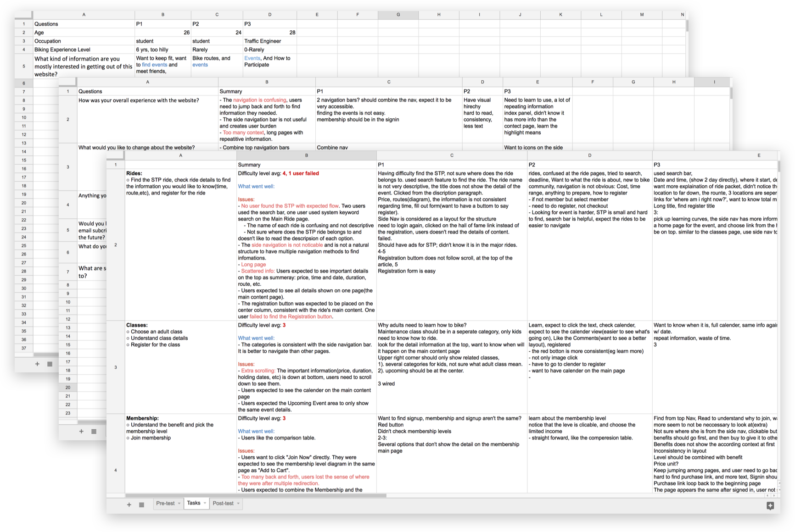The width and height of the screenshot is (795, 532).
Task: Open the Pre-test tab dropdown arrow
Action: pos(179,504)
